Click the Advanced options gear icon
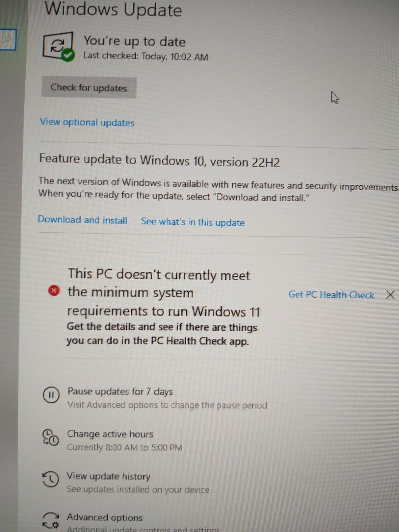399x532 pixels. [51, 520]
